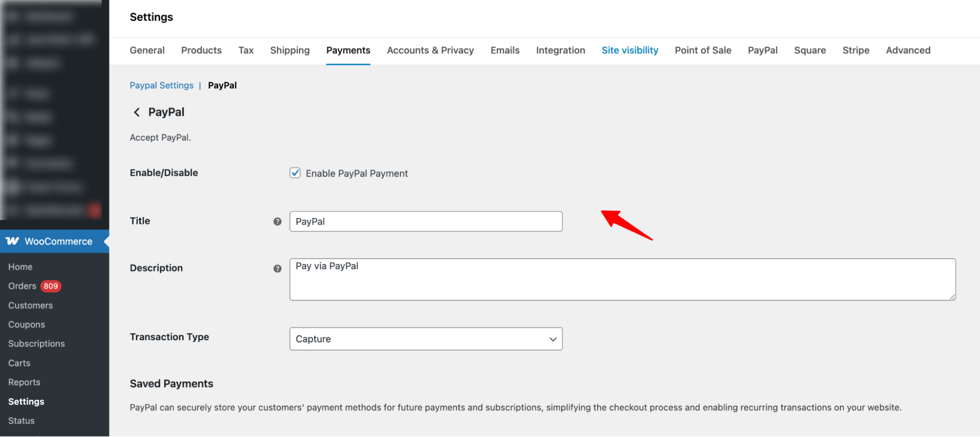Open the Accounts & Privacy tab
Screen dimensions: 980x437
tap(430, 50)
